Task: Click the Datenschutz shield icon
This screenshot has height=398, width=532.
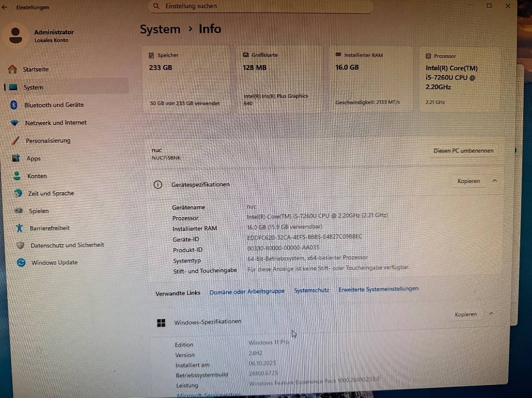Action: [x=20, y=245]
